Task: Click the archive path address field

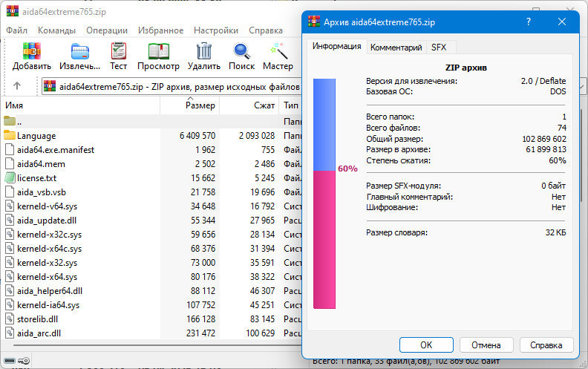Action: [x=171, y=87]
